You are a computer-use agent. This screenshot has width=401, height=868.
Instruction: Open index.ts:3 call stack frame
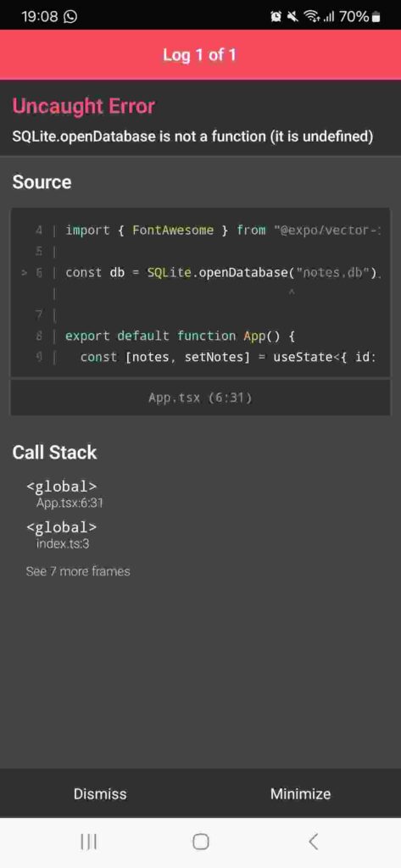pyautogui.click(x=62, y=535)
